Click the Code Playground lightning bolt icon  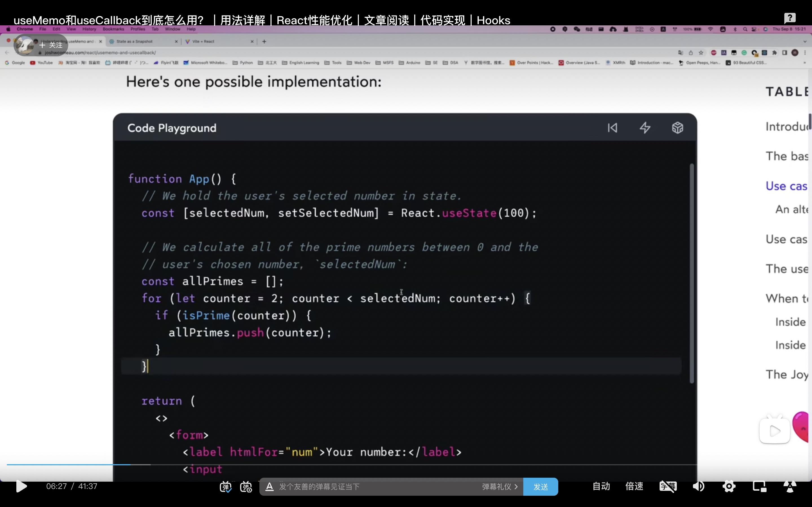coord(645,128)
